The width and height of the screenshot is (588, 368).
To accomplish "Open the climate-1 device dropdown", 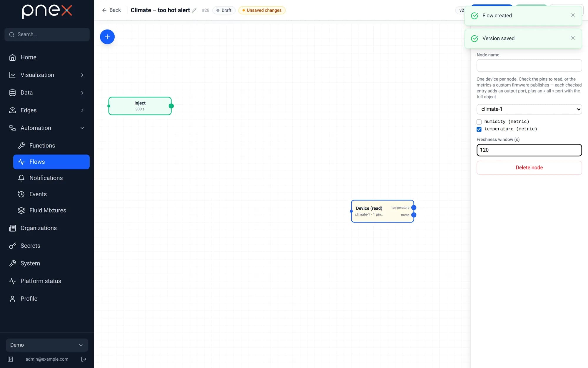I will coord(529,109).
